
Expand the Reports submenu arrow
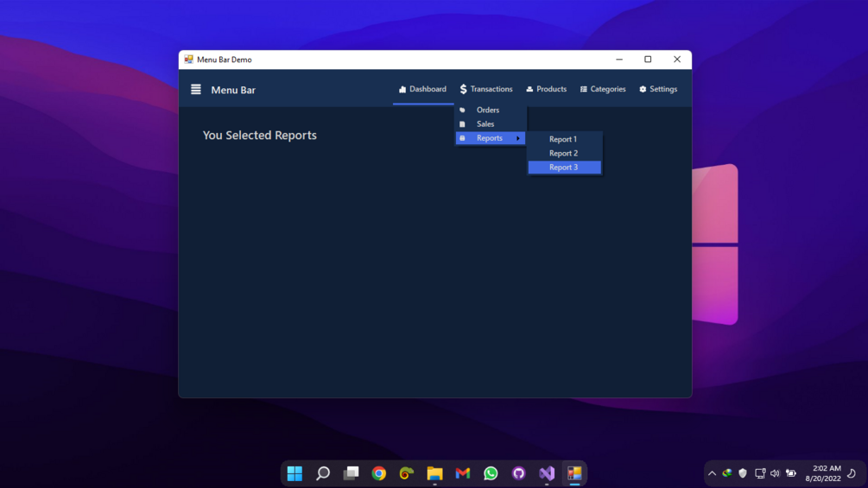click(x=518, y=138)
